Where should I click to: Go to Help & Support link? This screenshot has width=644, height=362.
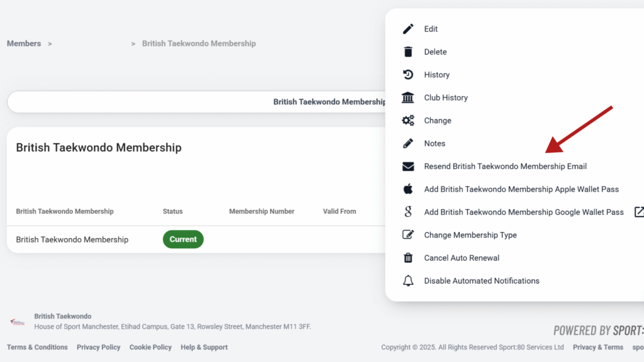click(x=204, y=348)
